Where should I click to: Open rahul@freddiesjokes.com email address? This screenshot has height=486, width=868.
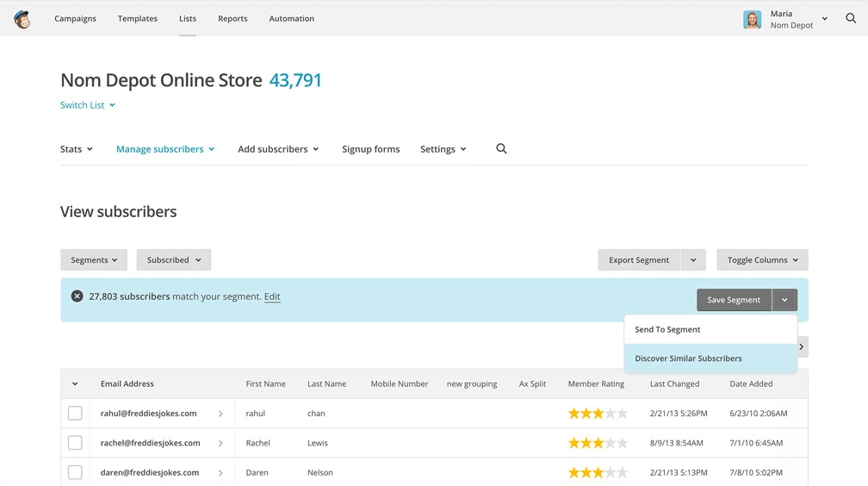[x=148, y=414]
